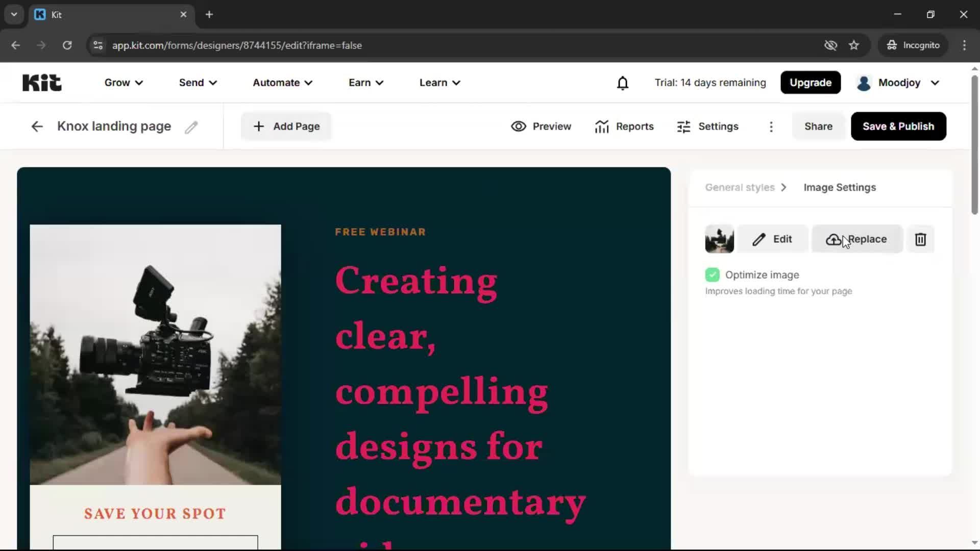The width and height of the screenshot is (980, 551).
Task: Open Settings sliders icon
Action: pyautogui.click(x=683, y=126)
